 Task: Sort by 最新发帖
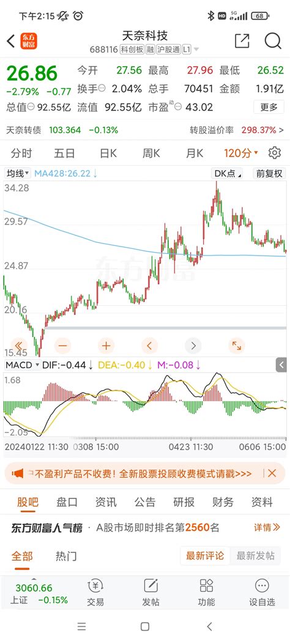(256, 556)
